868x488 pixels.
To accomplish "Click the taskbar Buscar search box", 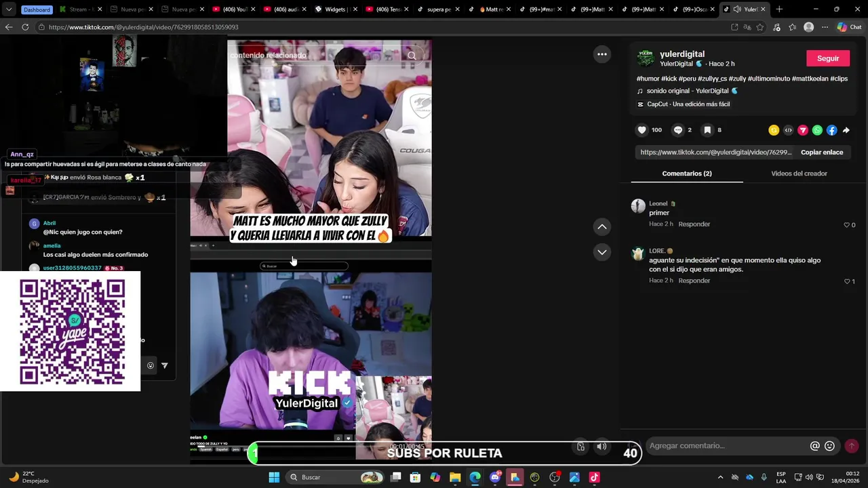I will (x=336, y=477).
